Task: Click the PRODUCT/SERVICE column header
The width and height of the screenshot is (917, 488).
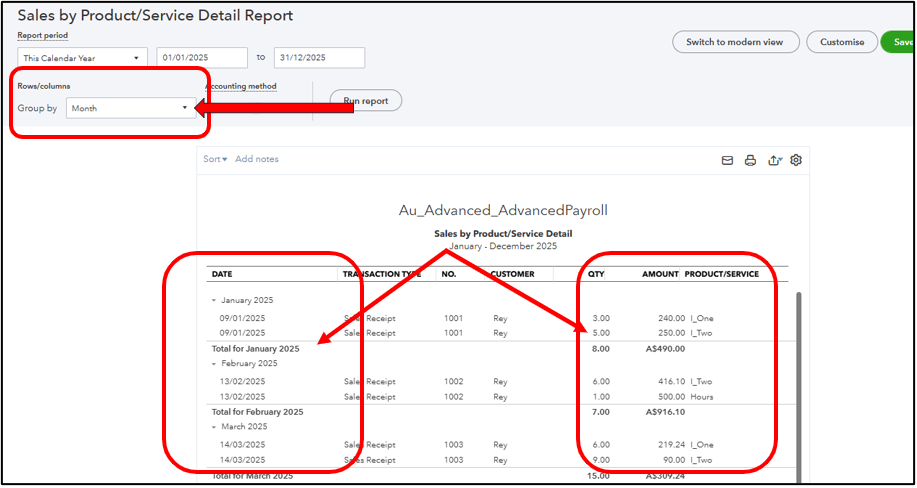Action: point(722,274)
